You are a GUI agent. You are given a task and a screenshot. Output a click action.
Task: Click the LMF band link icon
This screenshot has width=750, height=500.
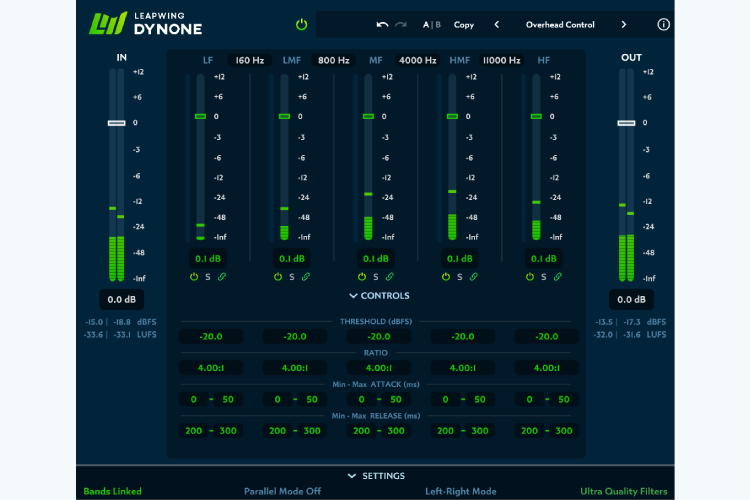click(306, 277)
